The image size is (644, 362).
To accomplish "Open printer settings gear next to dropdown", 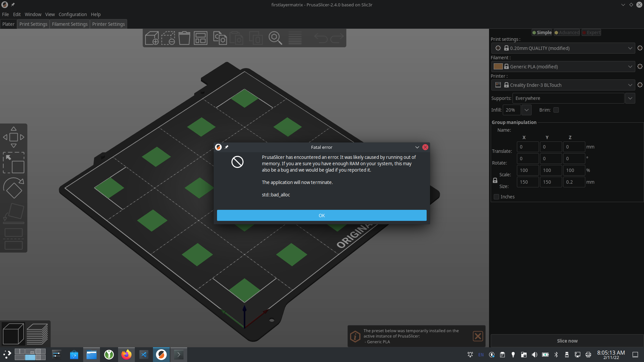I will coord(640,85).
